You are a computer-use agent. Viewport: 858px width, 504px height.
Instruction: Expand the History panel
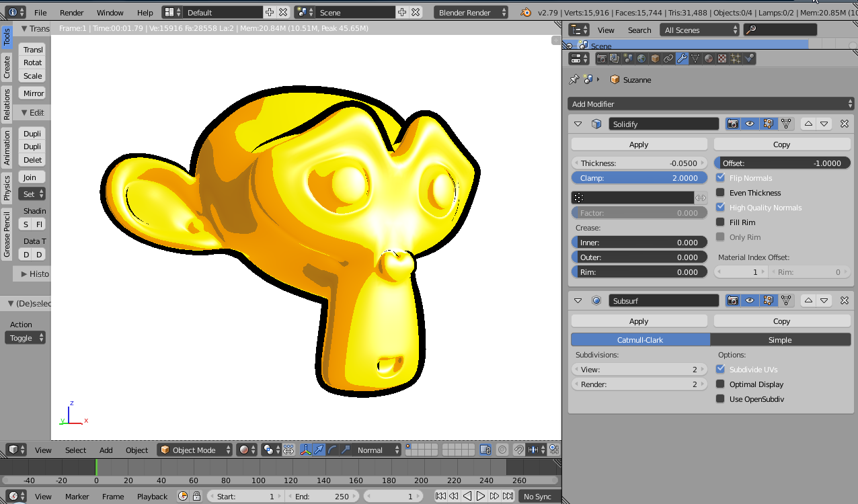pyautogui.click(x=32, y=274)
